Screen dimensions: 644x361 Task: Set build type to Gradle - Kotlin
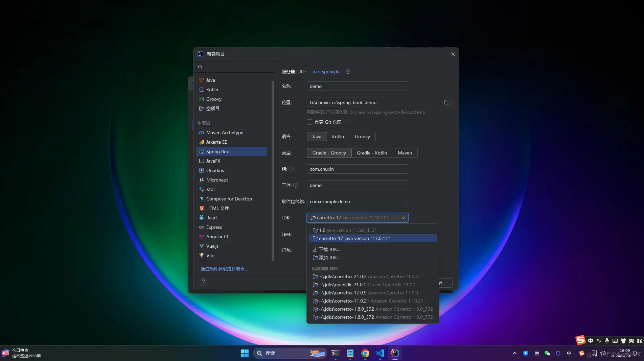[x=372, y=153]
